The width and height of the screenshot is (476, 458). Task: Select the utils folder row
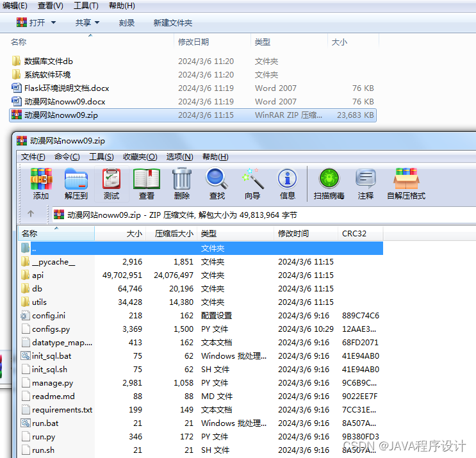(201, 302)
